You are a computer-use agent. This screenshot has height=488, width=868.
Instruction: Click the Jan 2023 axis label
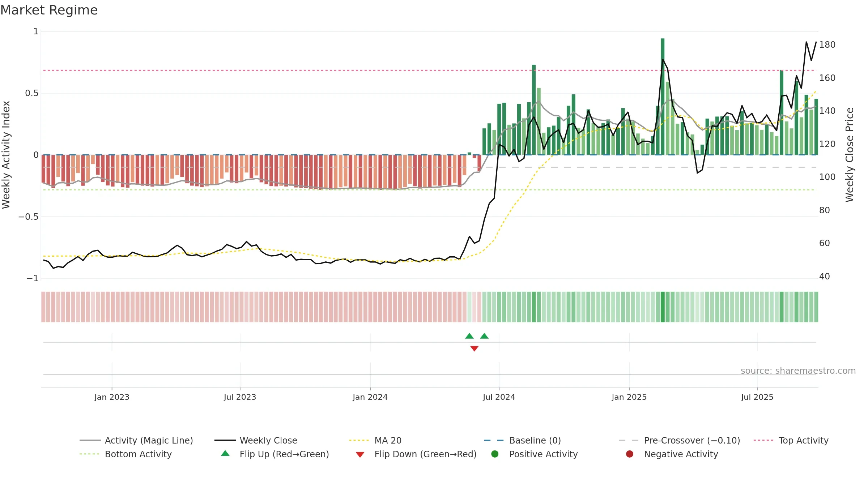(x=112, y=397)
